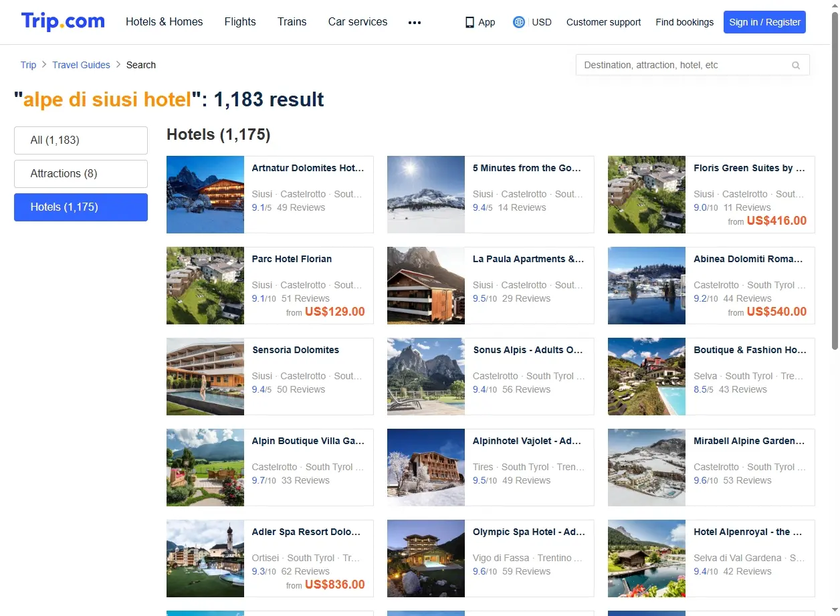Open Sensoria Dolomites thumbnail image

tap(205, 377)
